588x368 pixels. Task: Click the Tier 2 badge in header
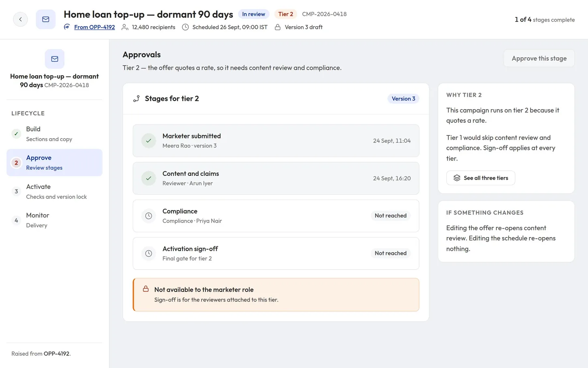pyautogui.click(x=285, y=14)
